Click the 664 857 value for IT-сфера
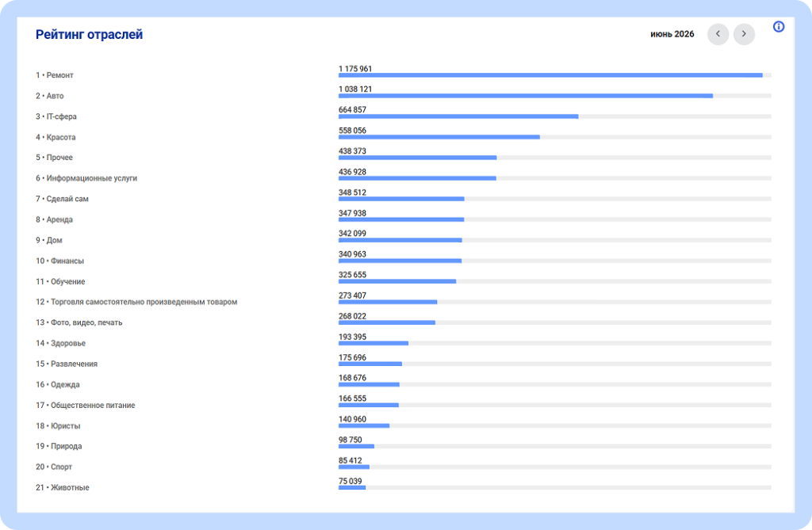 pos(352,110)
